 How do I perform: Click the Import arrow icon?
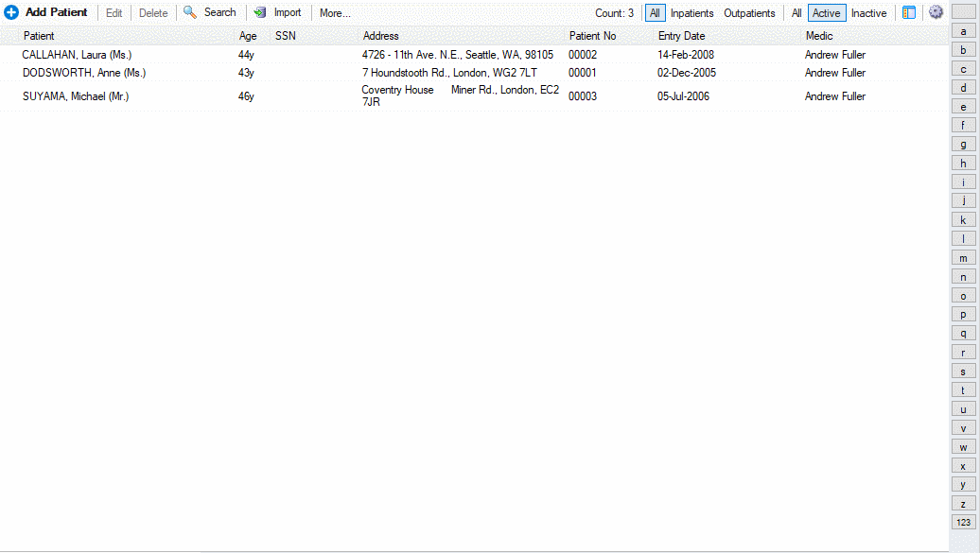coord(260,12)
